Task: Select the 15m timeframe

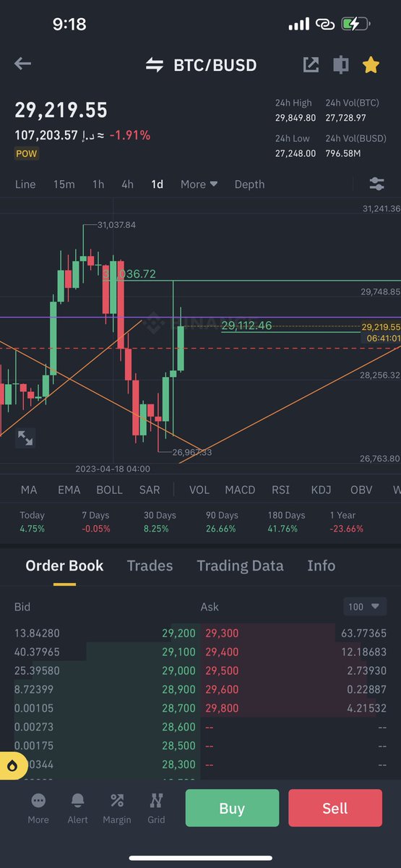Action: point(64,184)
